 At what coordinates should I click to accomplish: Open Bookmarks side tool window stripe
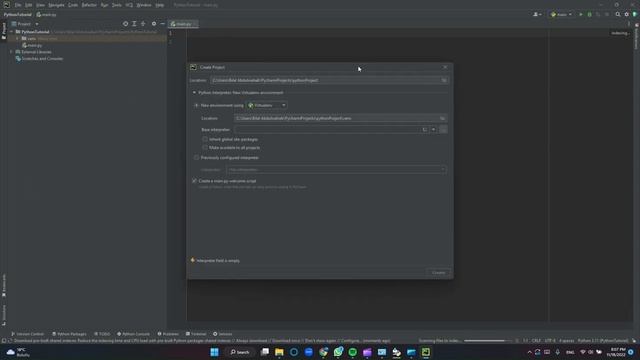[x=4, y=285]
